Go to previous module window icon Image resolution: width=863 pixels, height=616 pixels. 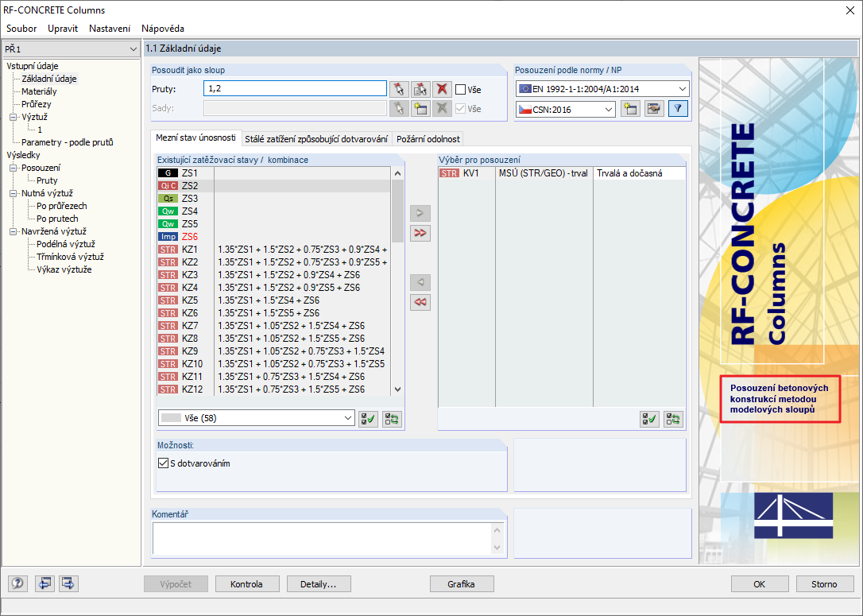point(45,583)
